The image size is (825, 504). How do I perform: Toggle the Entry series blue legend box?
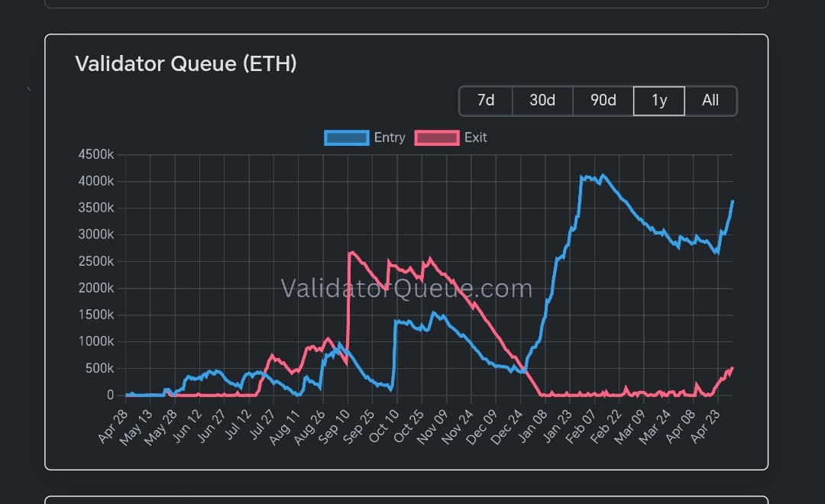click(x=347, y=138)
